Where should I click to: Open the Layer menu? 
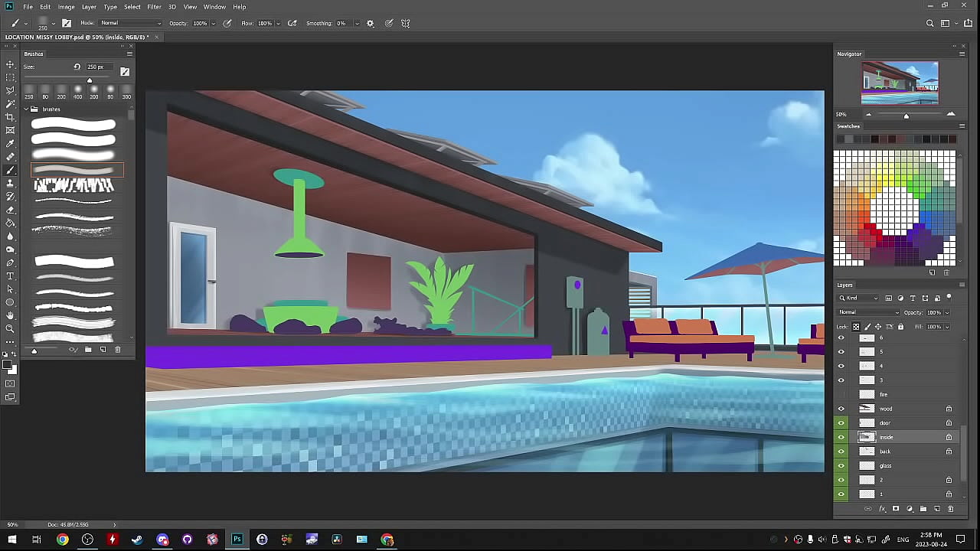[x=89, y=7]
